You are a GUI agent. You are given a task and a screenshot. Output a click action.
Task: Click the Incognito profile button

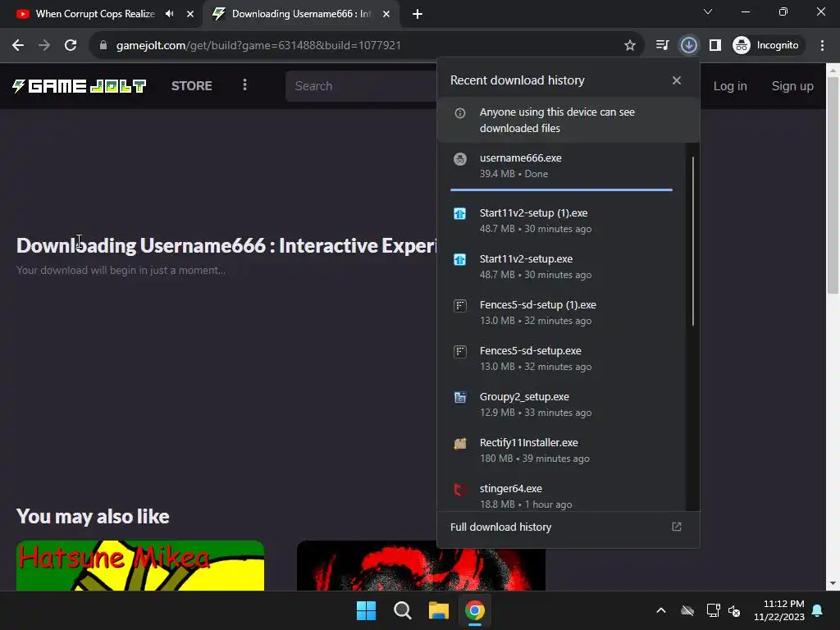tap(767, 46)
